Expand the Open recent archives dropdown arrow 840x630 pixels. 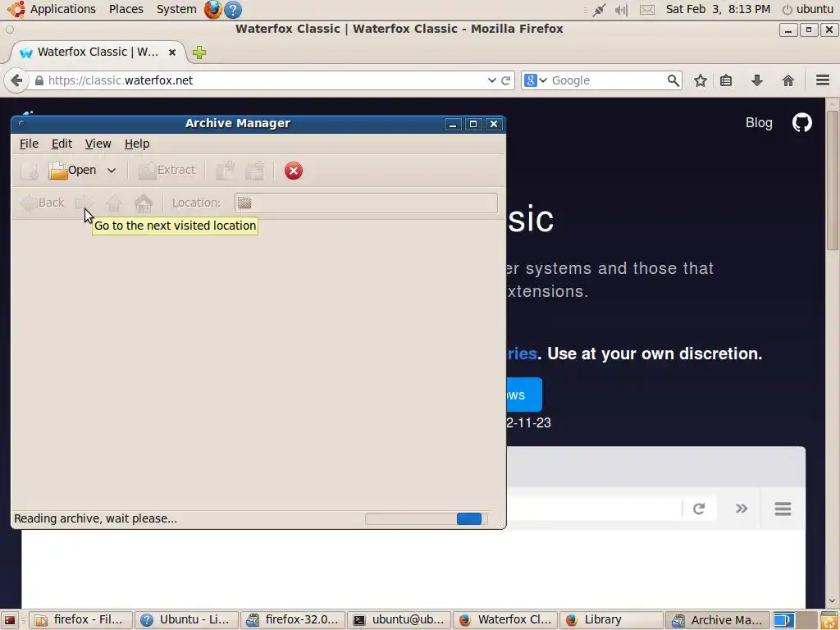[x=112, y=171]
